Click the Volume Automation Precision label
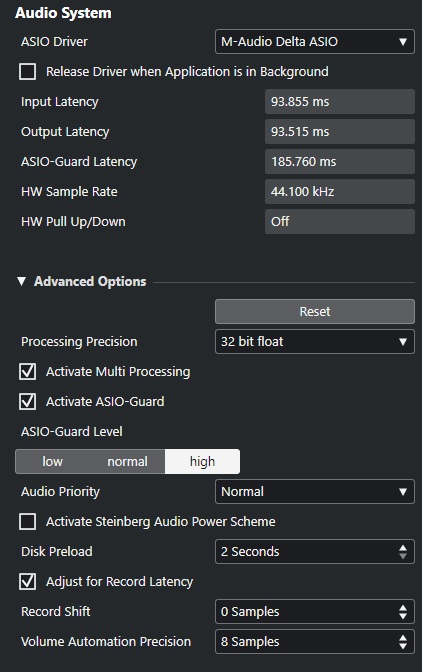Screen dimensions: 422x672 coord(106,642)
